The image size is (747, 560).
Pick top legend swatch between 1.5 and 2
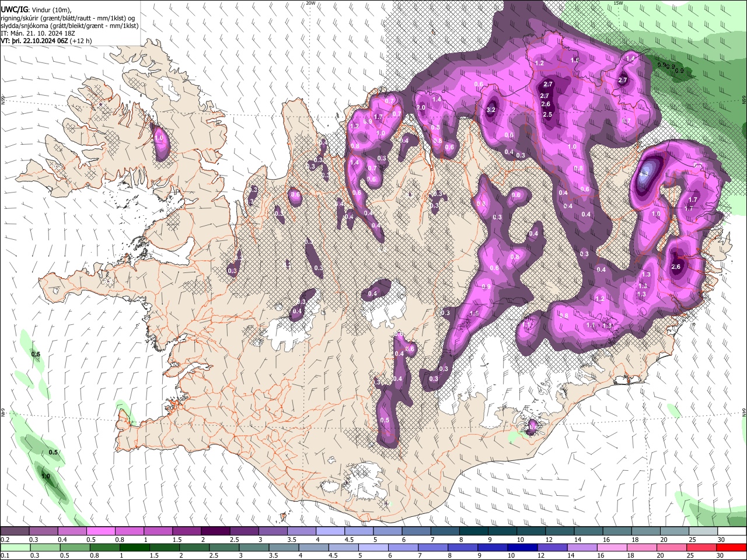click(x=186, y=531)
